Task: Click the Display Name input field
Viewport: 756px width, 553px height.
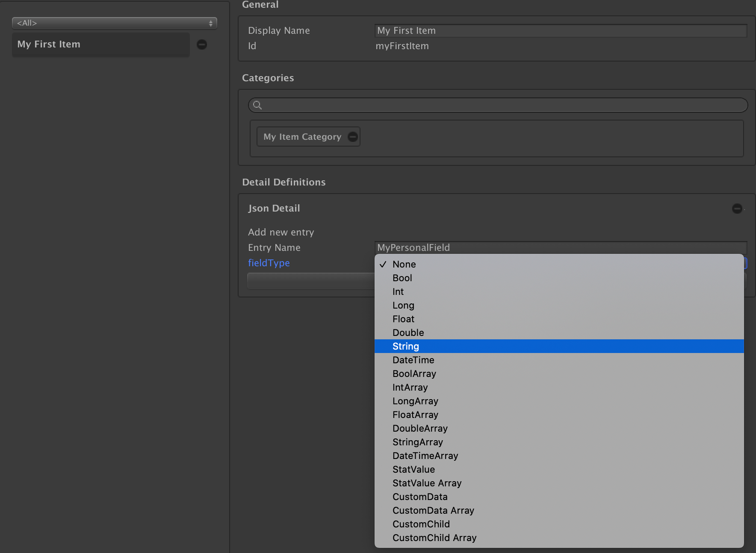Action: [561, 31]
